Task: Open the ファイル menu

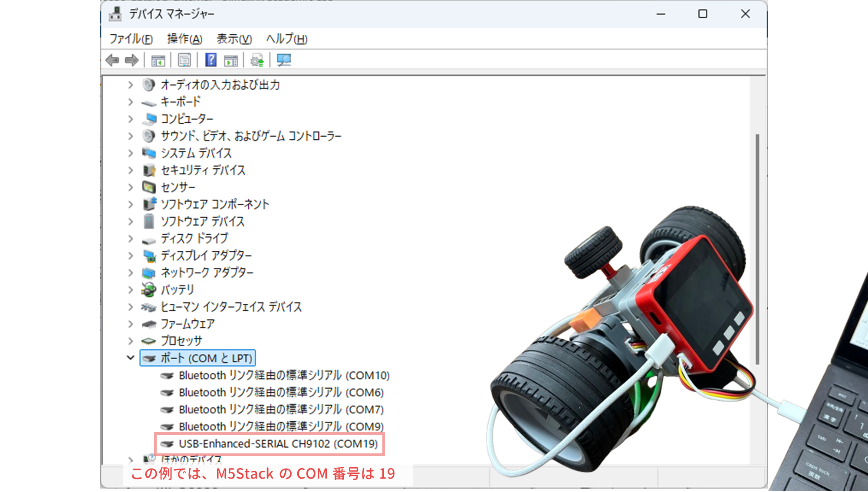Action: (x=132, y=39)
